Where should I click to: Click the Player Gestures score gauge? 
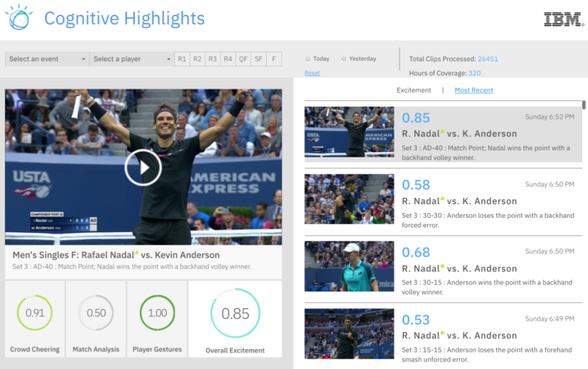pyautogui.click(x=157, y=313)
